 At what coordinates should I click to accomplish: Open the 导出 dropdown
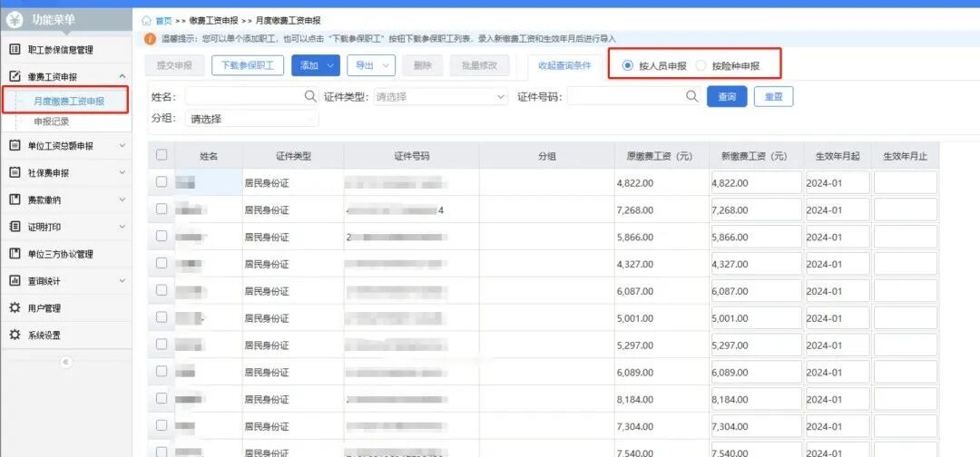point(371,65)
